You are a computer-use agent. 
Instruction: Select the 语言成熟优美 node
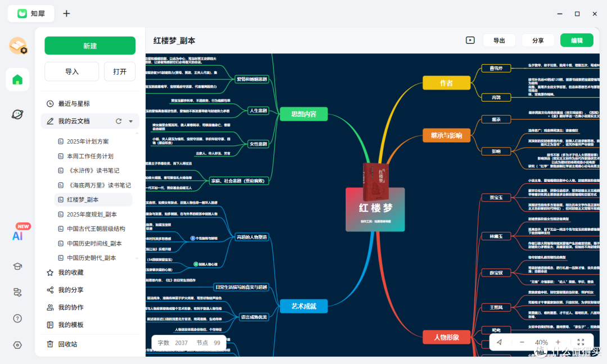pyautogui.click(x=254, y=317)
